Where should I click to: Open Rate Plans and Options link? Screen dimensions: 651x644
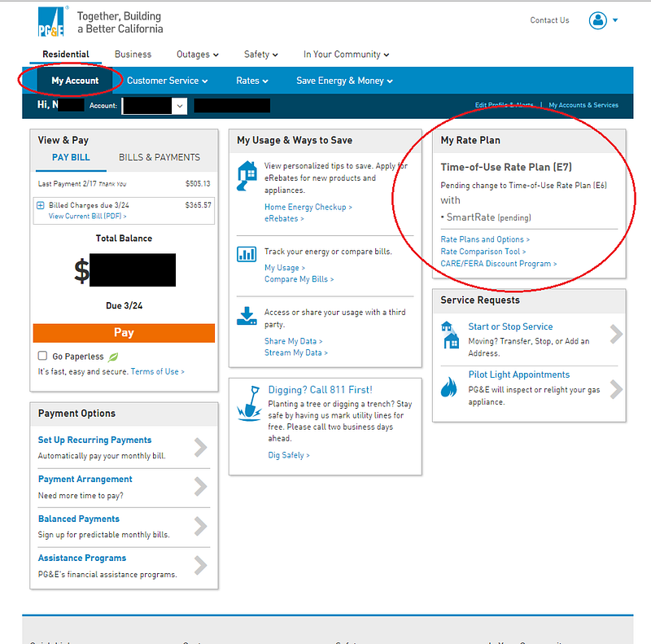485,239
